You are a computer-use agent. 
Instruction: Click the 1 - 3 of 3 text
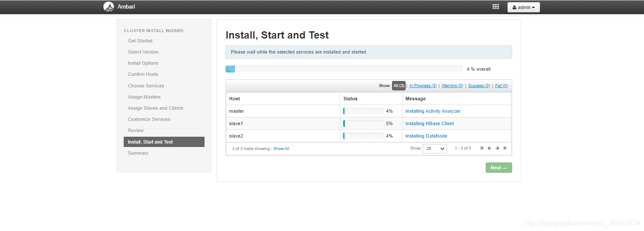tap(463, 148)
